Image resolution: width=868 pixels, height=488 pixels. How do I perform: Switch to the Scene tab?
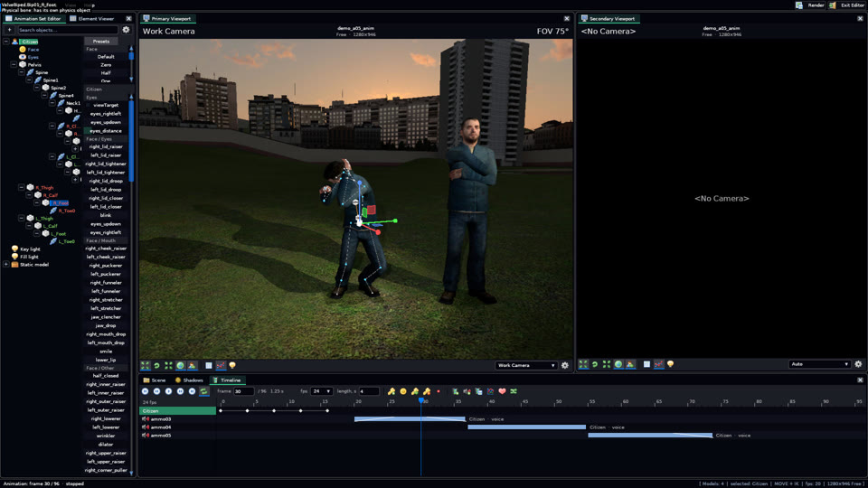(155, 380)
